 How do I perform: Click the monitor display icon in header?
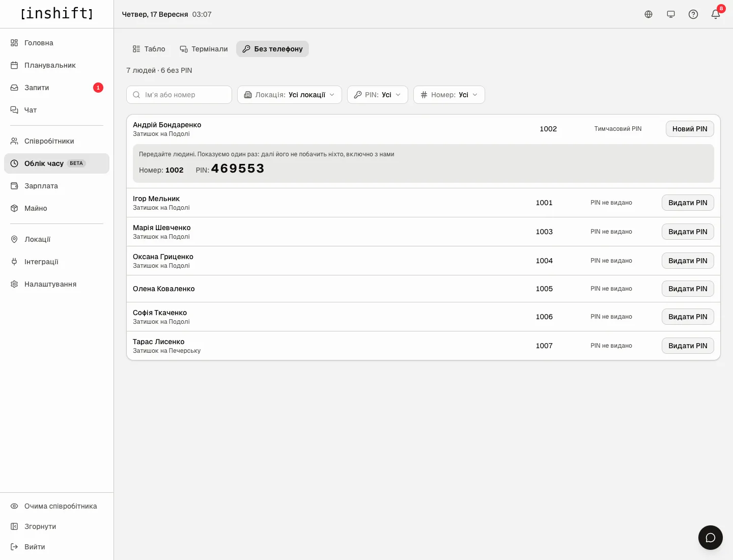[671, 14]
